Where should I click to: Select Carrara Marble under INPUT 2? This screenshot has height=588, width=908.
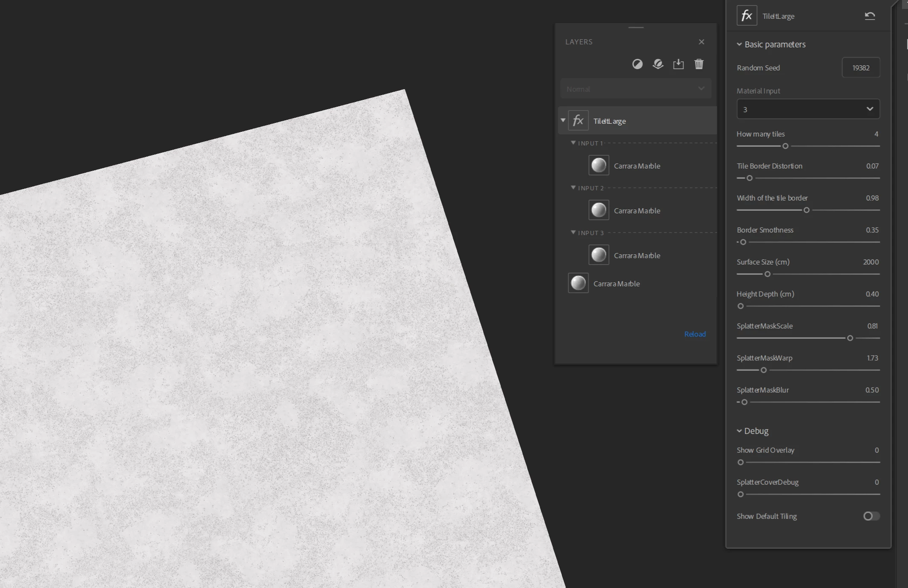(636, 211)
